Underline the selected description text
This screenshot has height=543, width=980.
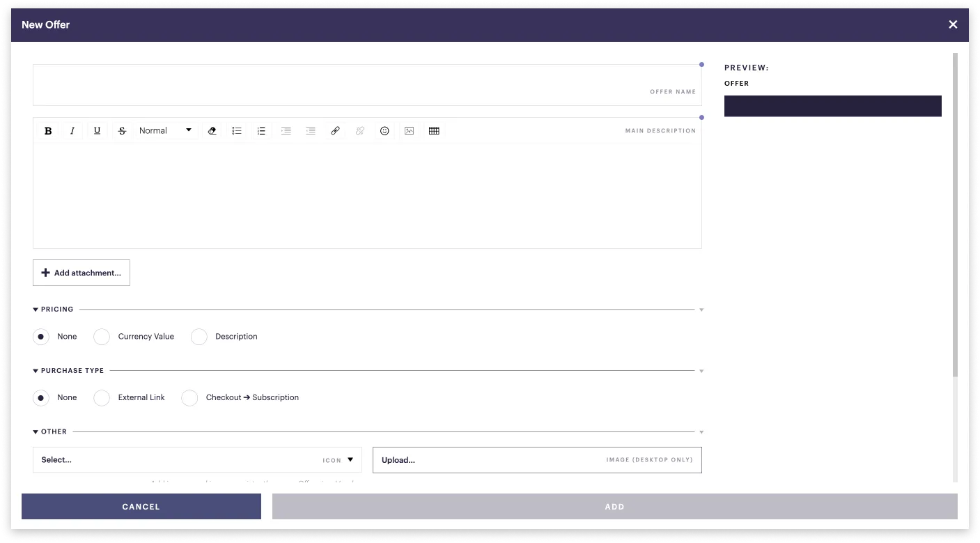tap(98, 131)
